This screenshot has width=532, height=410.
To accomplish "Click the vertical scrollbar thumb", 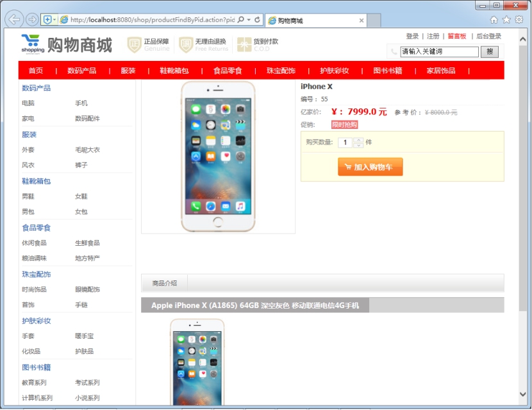I will tap(523, 178).
